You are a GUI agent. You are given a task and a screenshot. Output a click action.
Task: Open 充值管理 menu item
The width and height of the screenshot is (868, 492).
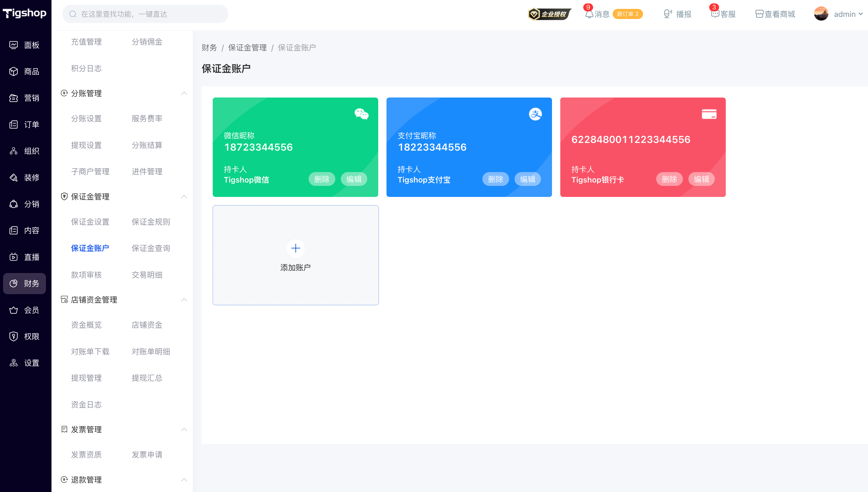[x=86, y=42]
